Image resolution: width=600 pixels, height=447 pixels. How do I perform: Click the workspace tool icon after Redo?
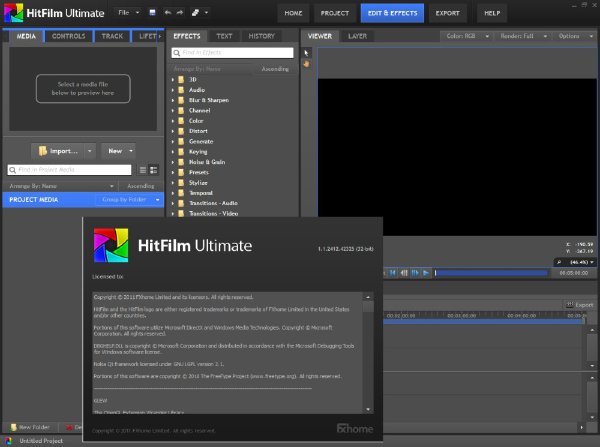(195, 13)
